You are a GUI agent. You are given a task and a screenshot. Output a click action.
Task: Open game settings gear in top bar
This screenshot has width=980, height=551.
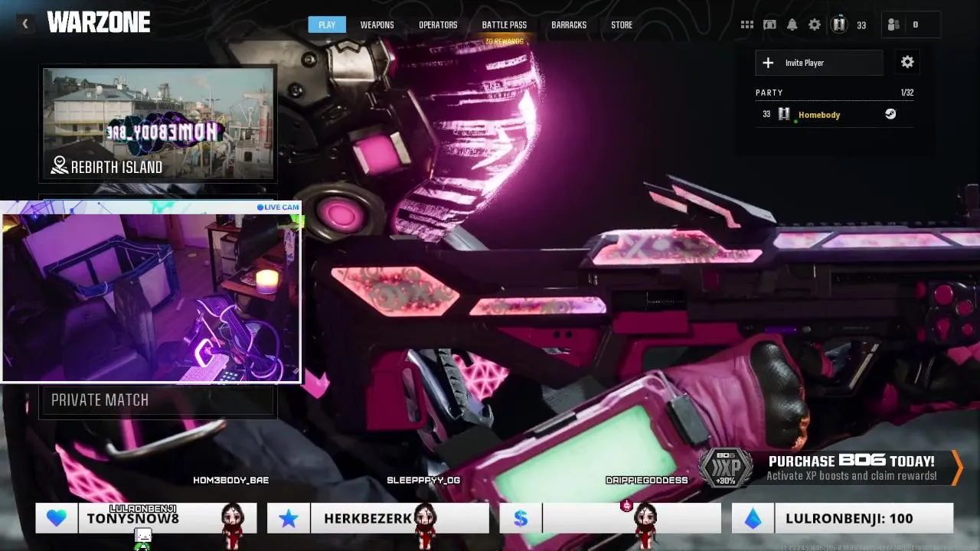815,24
